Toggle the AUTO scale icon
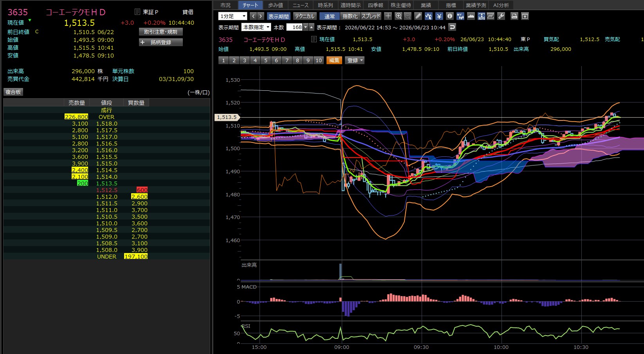The image size is (644, 354). click(482, 16)
